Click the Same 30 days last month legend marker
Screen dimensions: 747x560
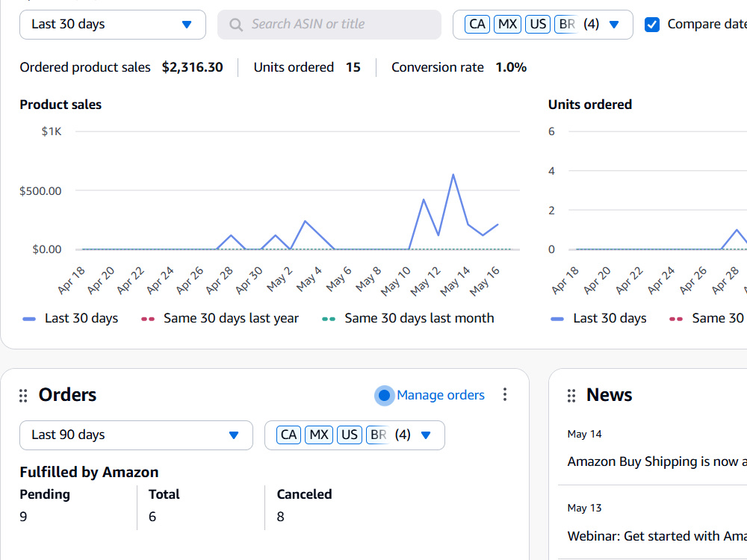point(329,319)
